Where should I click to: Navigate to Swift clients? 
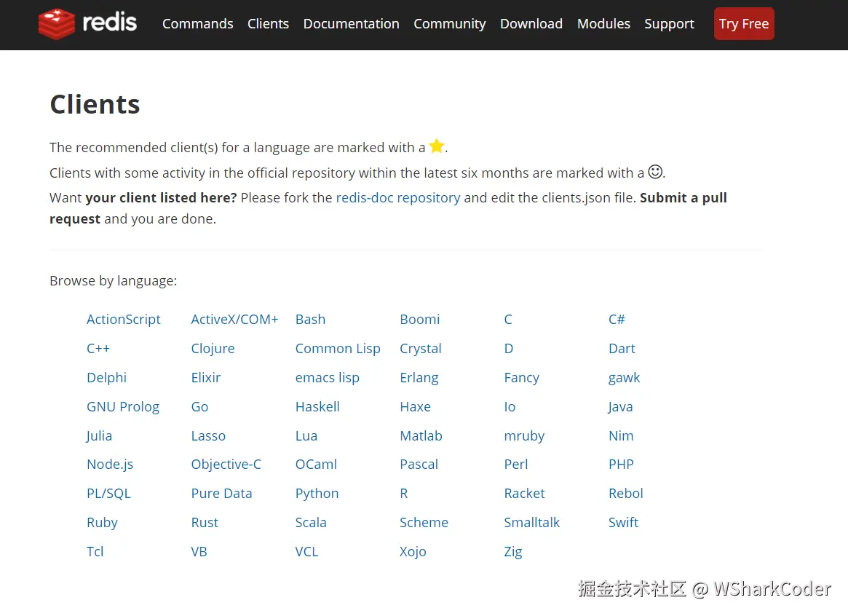tap(623, 523)
